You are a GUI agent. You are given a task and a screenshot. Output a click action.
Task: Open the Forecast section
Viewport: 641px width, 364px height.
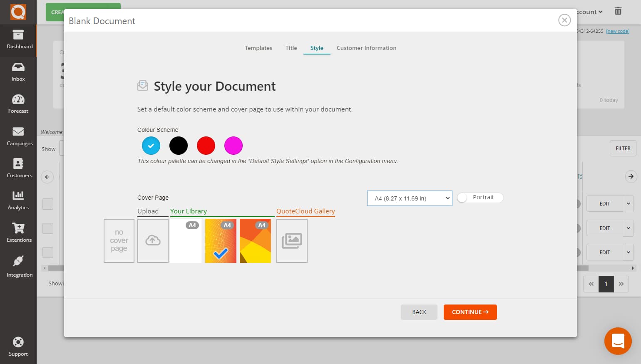click(18, 104)
